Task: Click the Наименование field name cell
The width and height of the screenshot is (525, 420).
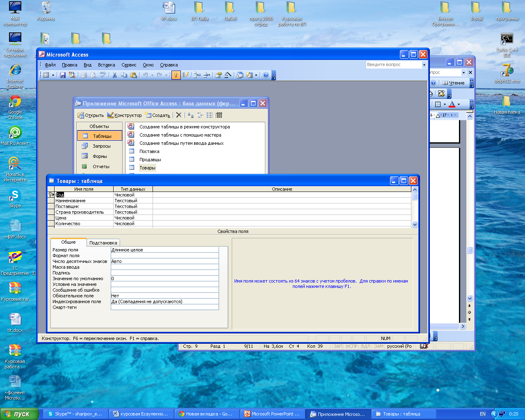Action: point(84,201)
